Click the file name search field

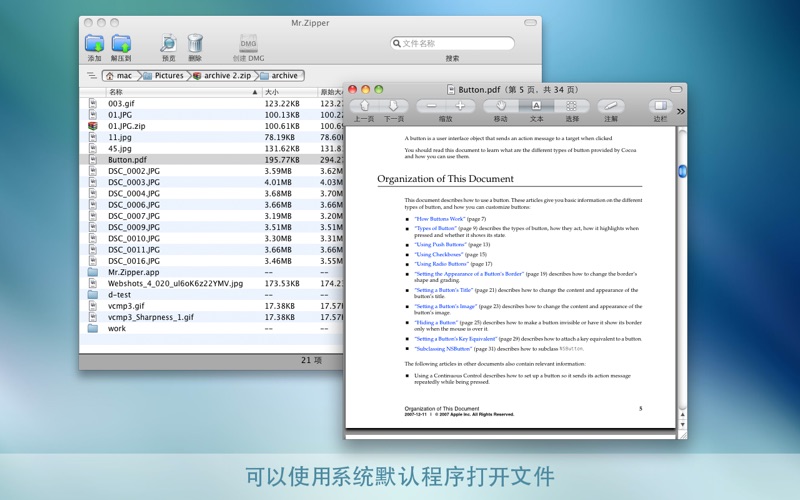click(457, 44)
